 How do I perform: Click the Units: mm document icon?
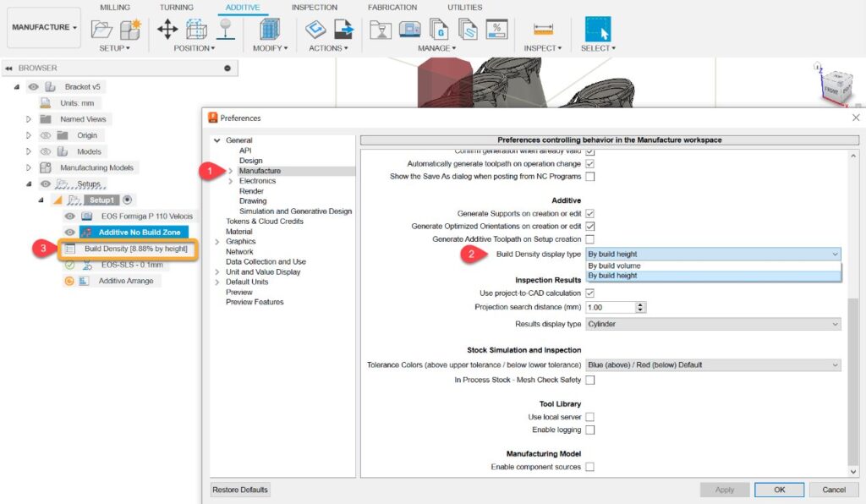pos(46,102)
